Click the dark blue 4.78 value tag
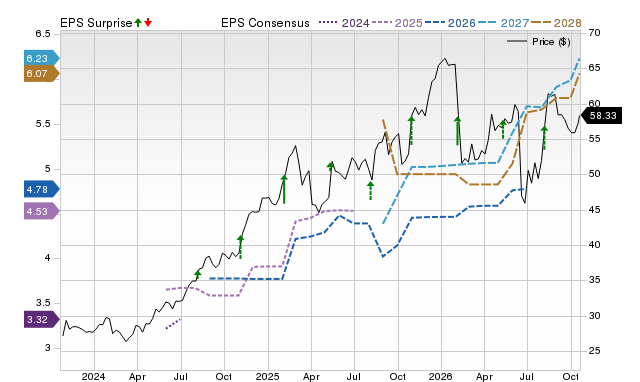 click(41, 189)
